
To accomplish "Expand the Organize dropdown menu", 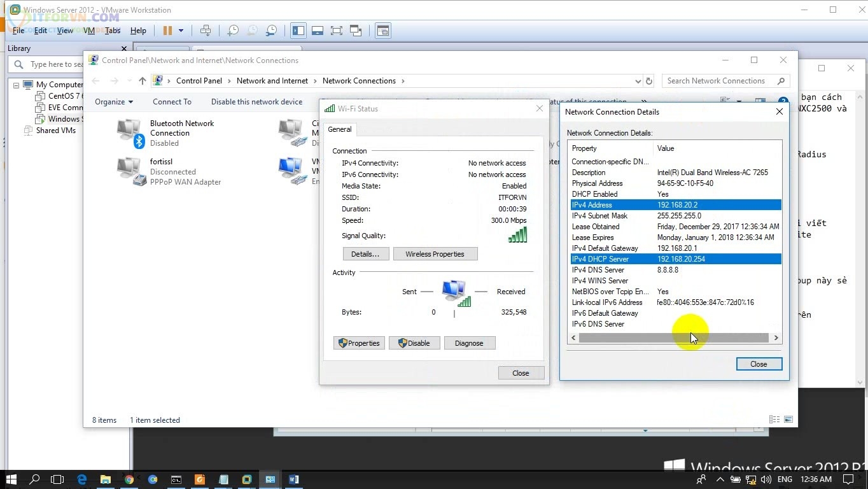I will [114, 102].
